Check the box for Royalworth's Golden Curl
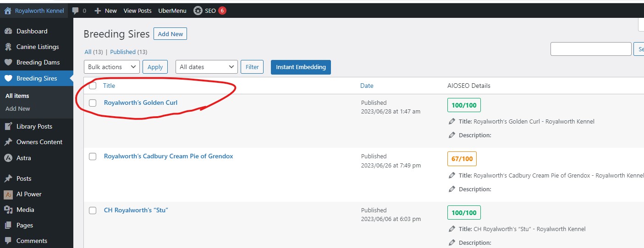The width and height of the screenshot is (644, 248). pos(93,103)
